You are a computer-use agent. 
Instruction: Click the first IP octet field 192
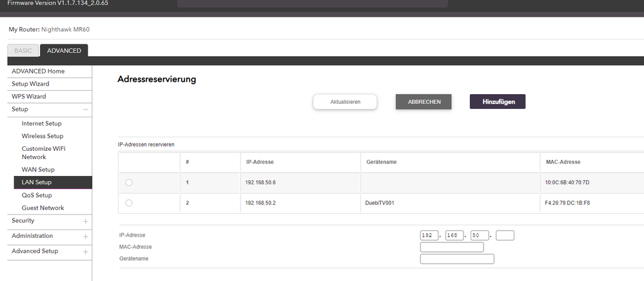(429, 235)
